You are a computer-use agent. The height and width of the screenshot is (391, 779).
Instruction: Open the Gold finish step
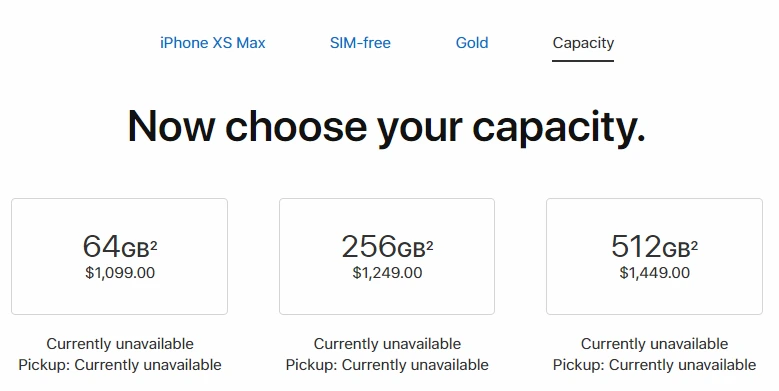[x=472, y=43]
